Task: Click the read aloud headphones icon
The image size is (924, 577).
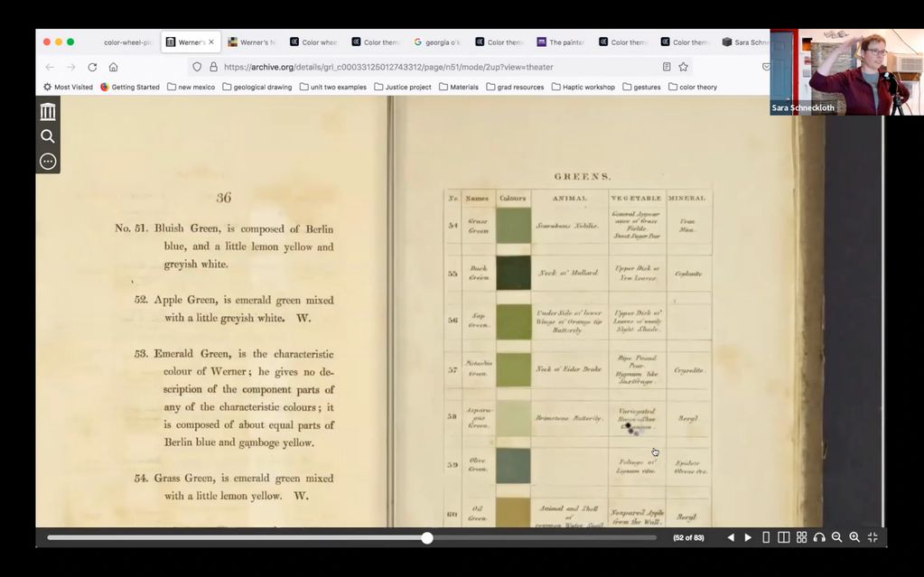Action: pyautogui.click(x=819, y=537)
